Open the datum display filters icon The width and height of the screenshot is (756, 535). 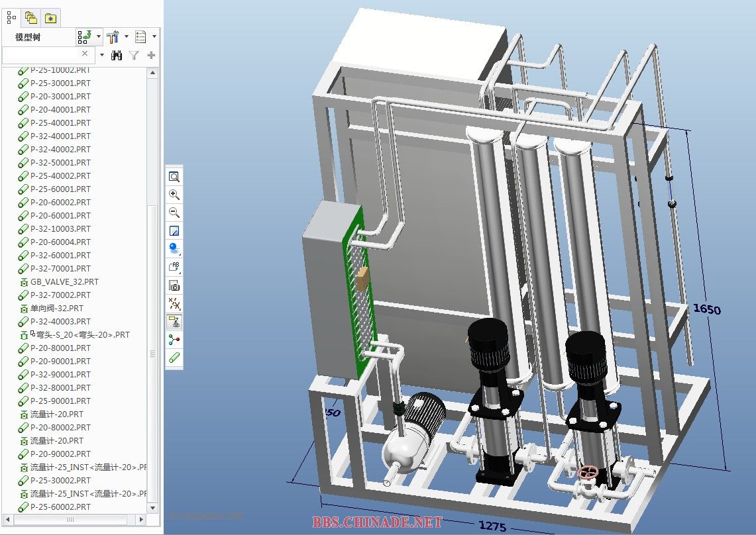coord(174,304)
